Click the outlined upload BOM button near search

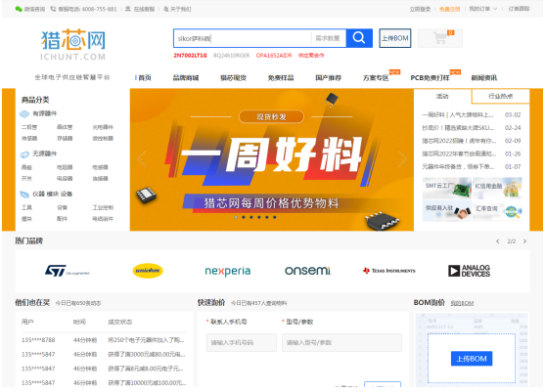pyautogui.click(x=395, y=38)
